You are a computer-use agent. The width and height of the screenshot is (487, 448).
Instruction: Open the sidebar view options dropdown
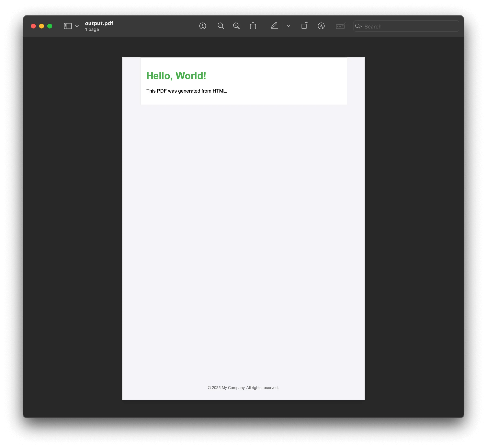77,26
